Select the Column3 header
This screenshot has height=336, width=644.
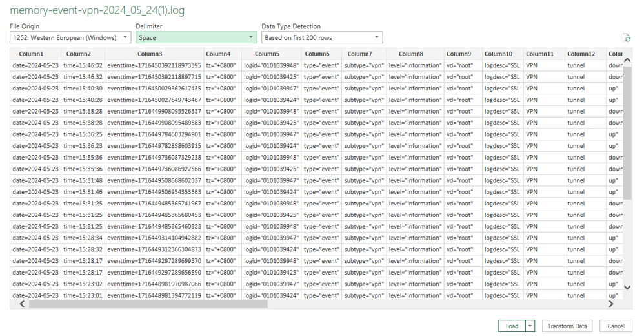150,54
